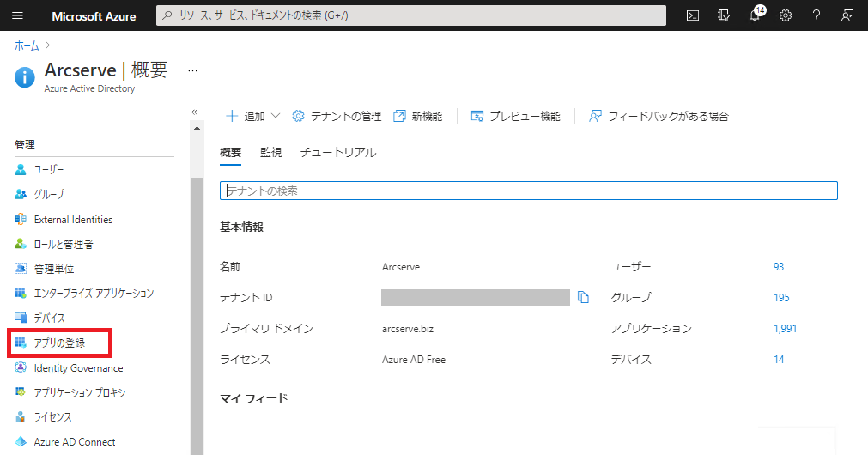Open notifications bell showing 14
Image resolution: width=868 pixels, height=455 pixels.
click(756, 14)
